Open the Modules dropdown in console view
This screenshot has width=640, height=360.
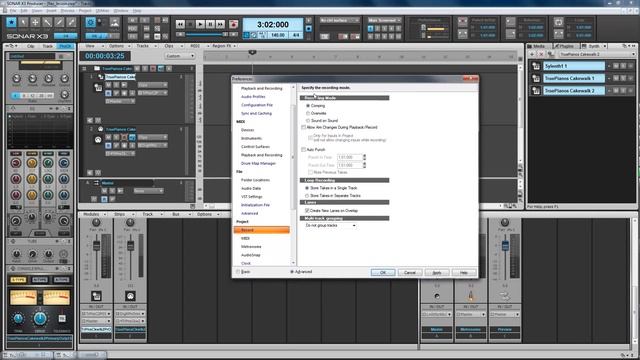click(x=95, y=214)
